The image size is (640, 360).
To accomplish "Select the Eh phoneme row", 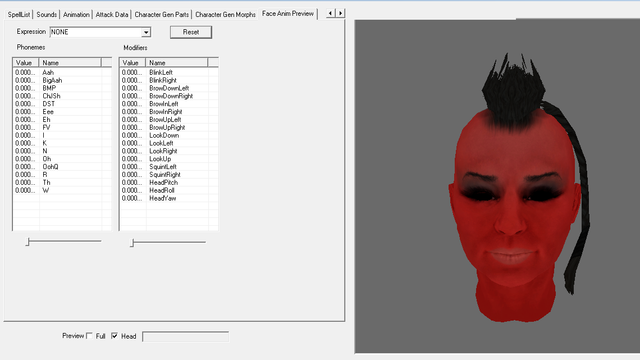I will (x=62, y=119).
